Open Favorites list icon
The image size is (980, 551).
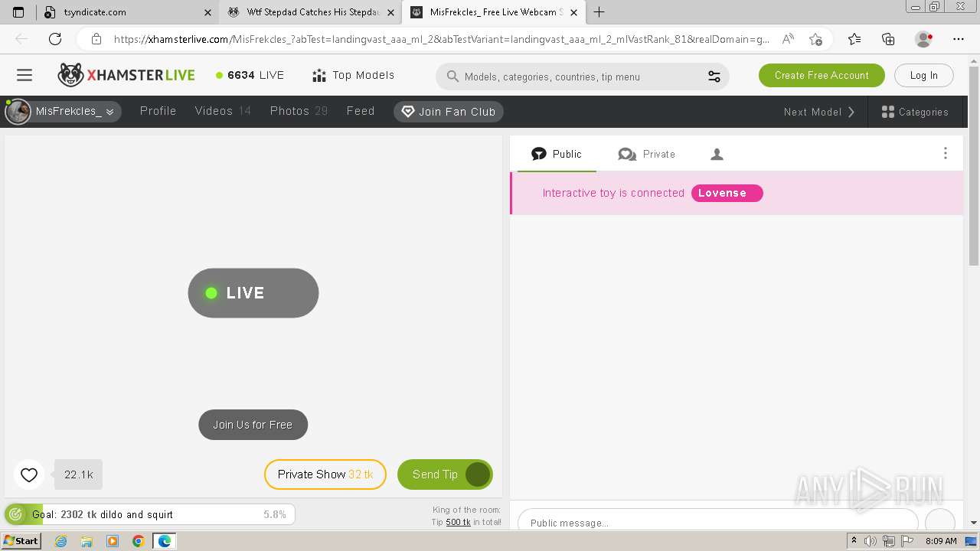854,39
